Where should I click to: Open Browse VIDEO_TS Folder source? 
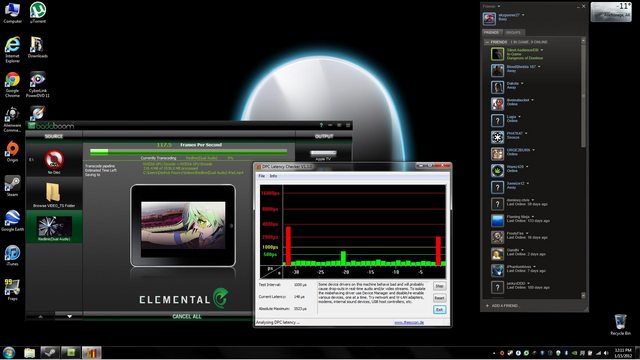pos(53,193)
